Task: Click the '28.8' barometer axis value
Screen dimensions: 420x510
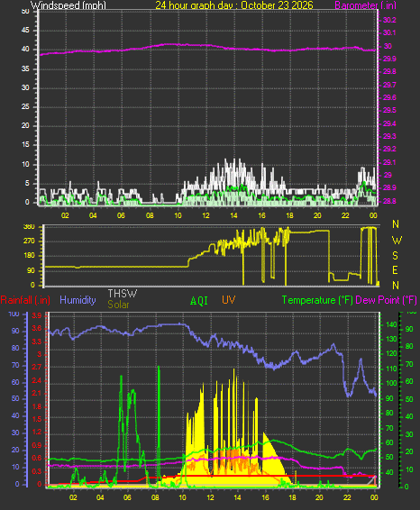Action: tap(389, 201)
